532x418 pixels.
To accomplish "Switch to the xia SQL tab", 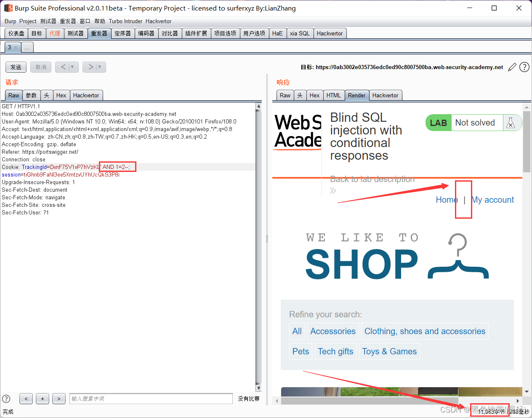I will tap(300, 33).
